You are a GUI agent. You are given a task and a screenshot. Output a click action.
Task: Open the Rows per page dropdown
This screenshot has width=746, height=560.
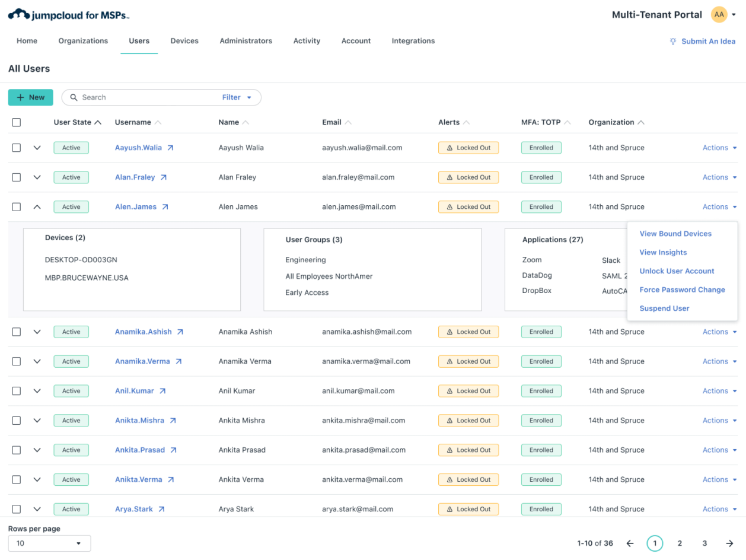(49, 543)
